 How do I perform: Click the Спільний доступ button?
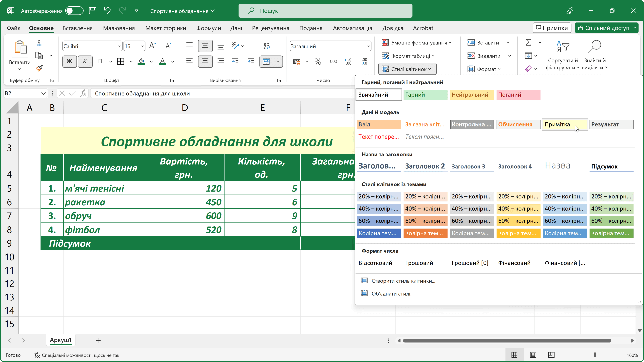coord(604,28)
